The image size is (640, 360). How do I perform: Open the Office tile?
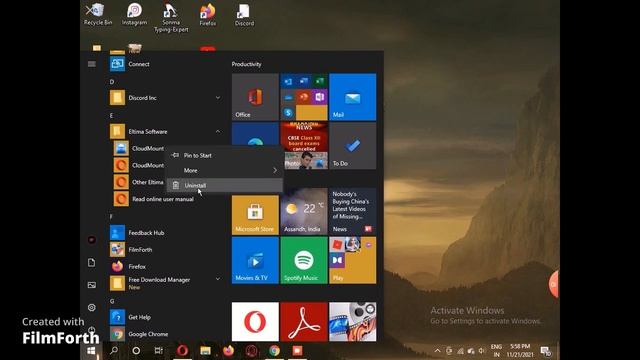click(255, 97)
